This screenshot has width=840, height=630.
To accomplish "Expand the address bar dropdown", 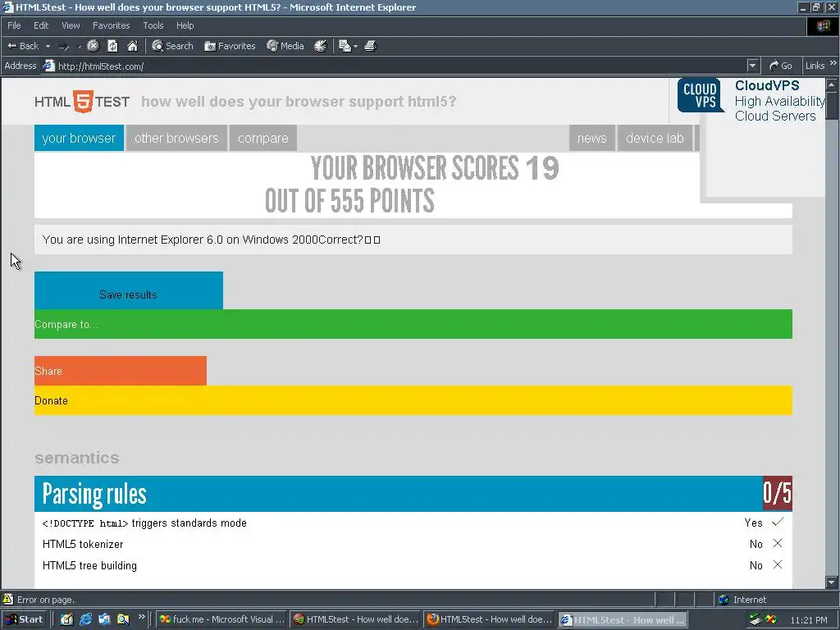I will (x=753, y=66).
